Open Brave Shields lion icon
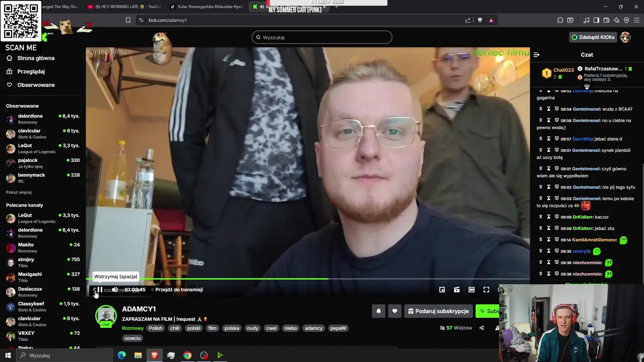Screen dimensions: 644x362 (479, 20)
